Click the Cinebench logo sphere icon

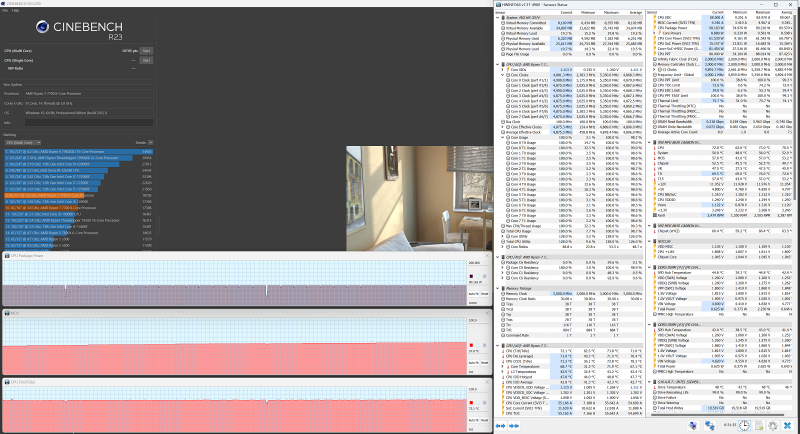pos(42,27)
